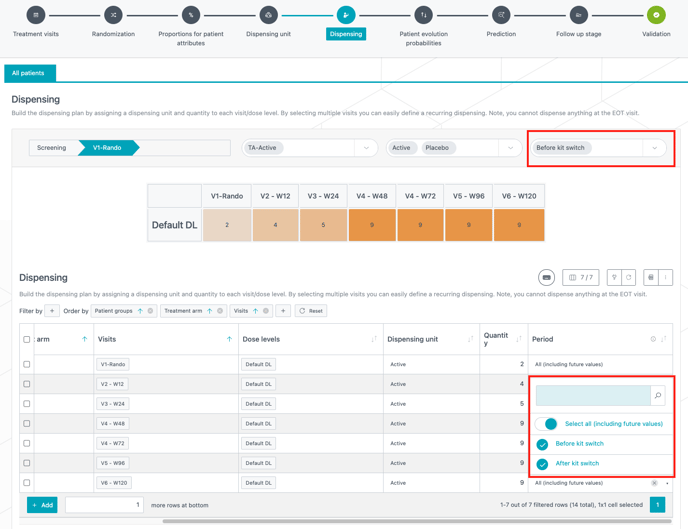Open the Randomization step icon

(113, 15)
